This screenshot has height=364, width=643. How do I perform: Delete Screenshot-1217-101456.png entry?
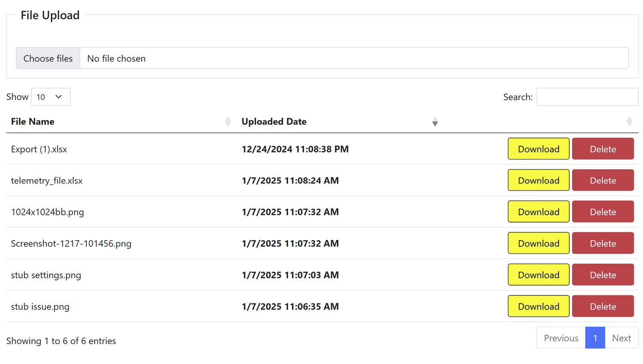pos(603,243)
